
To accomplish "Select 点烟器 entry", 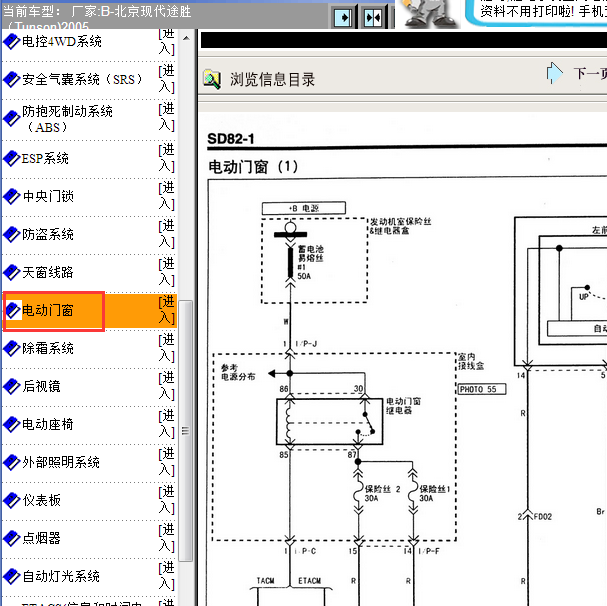I will coord(41,538).
